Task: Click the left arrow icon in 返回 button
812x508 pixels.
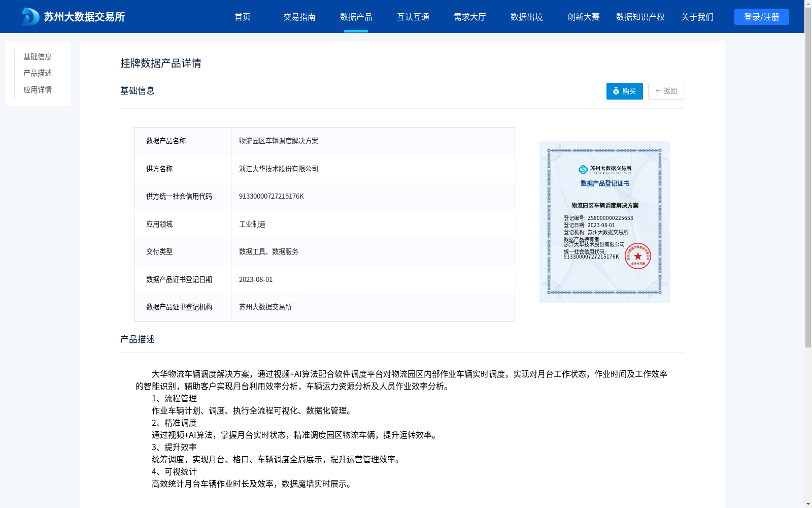Action: tap(658, 91)
